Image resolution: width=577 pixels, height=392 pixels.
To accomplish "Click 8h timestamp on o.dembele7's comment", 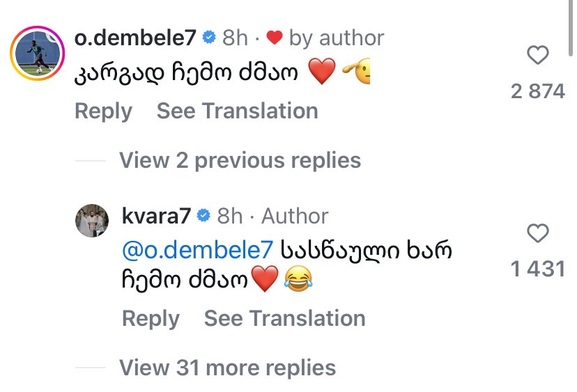I will point(235,38).
